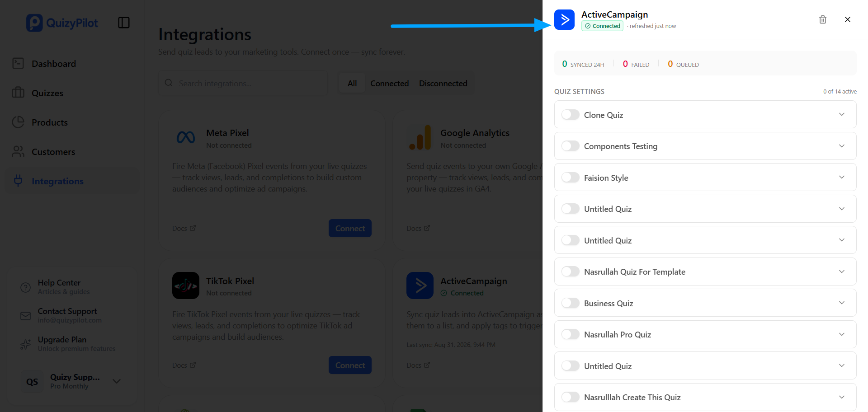This screenshot has width=868, height=412.
Task: Click the Upgrade Plan sparkle icon
Action: click(x=26, y=344)
